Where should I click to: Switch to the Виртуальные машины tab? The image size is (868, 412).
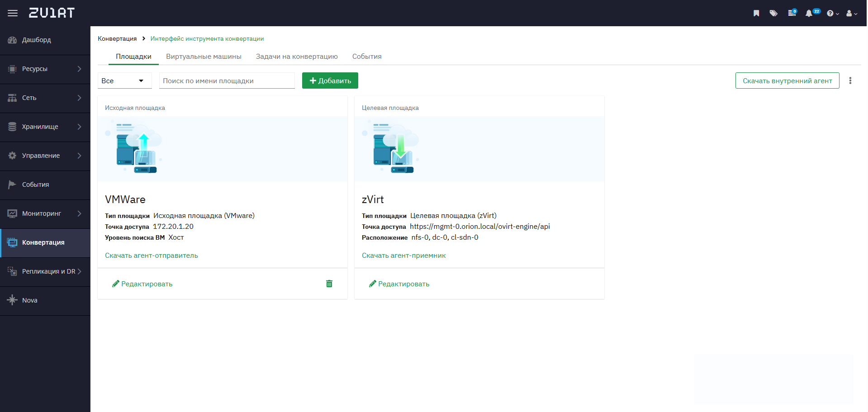(204, 57)
